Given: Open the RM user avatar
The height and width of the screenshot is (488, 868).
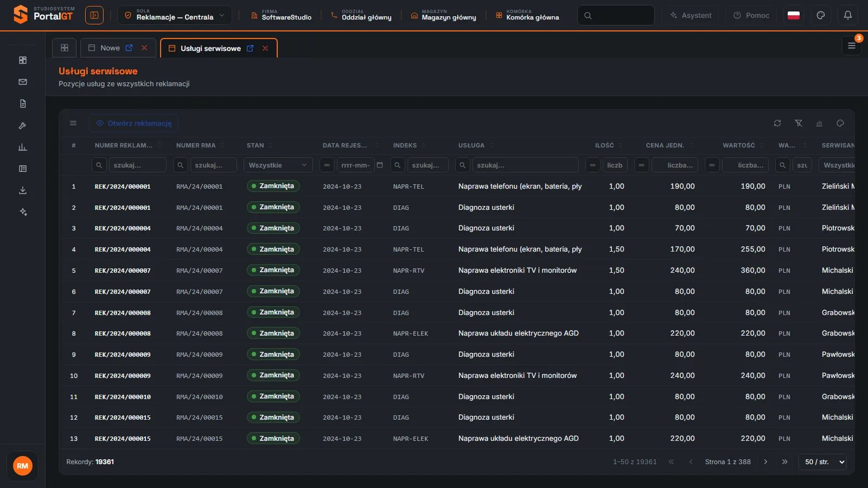Looking at the screenshot, I should coord(22,466).
